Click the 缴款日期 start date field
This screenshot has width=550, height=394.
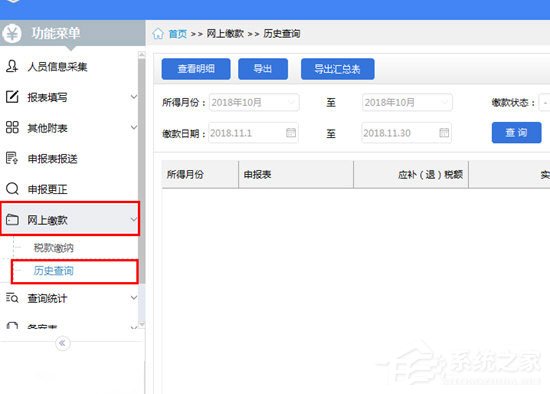tap(253, 133)
